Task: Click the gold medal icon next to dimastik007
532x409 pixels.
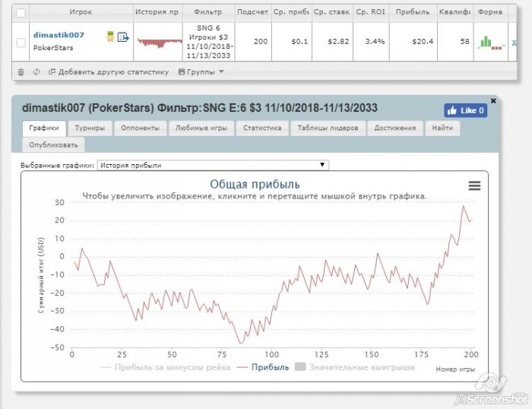Action: (110, 36)
